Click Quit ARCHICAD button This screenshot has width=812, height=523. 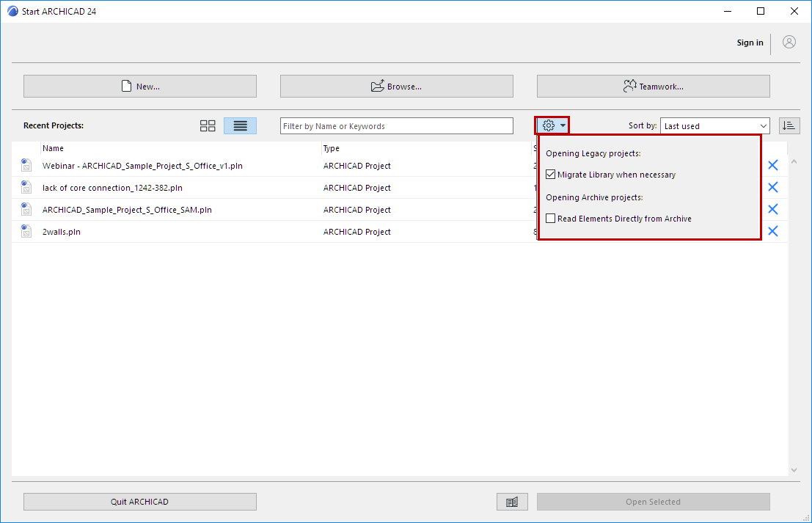pos(140,502)
